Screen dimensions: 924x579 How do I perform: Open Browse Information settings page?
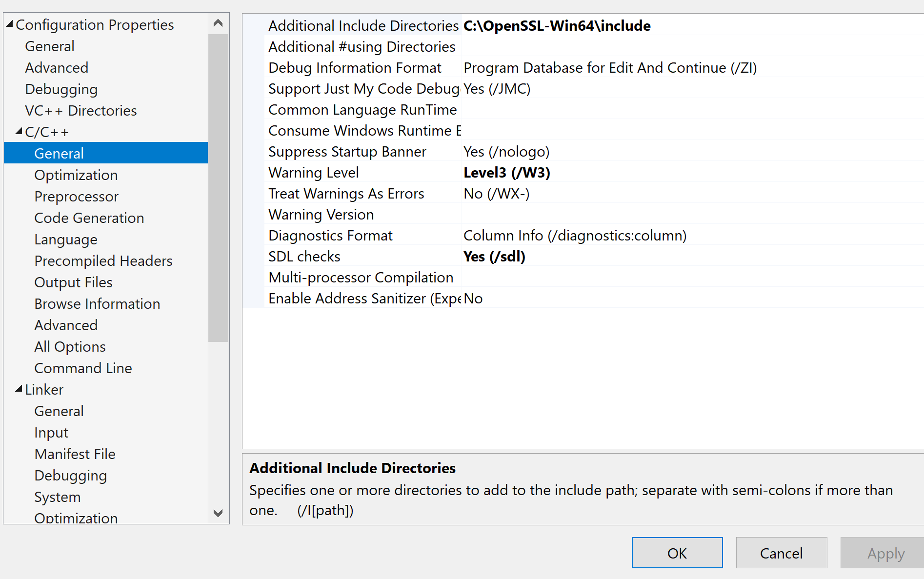tap(97, 303)
